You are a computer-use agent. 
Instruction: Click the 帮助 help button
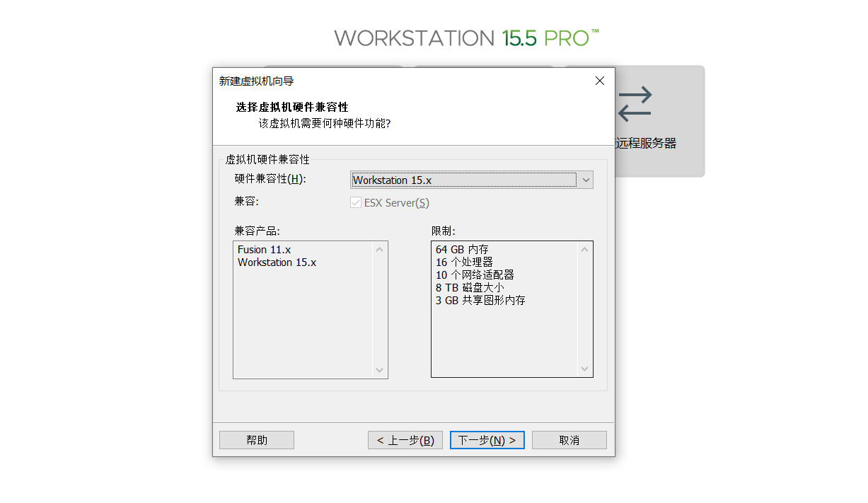[x=257, y=440]
